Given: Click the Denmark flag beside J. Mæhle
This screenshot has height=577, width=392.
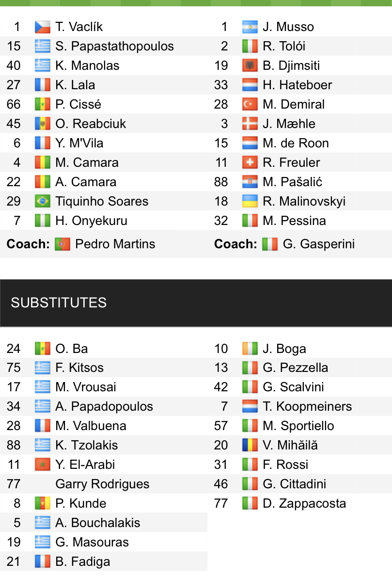Looking at the screenshot, I should (x=250, y=124).
